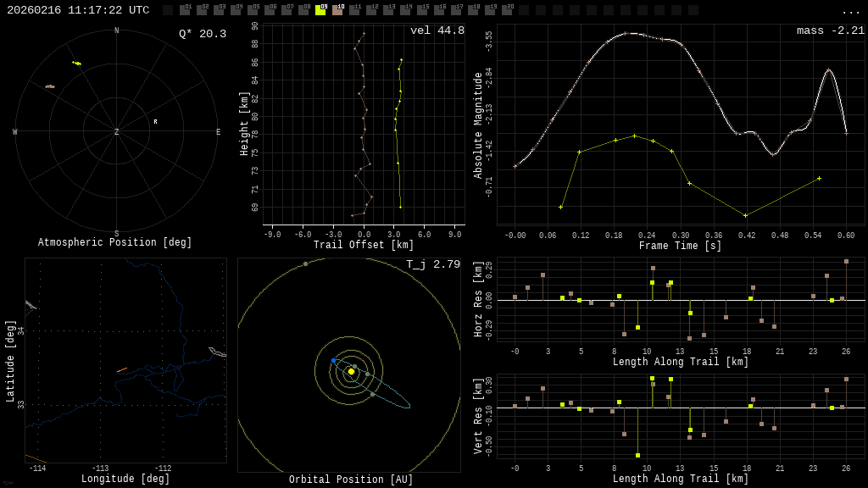Click magnitude light curve peak near -3.55
This screenshot has width=868, height=488.
point(627,33)
